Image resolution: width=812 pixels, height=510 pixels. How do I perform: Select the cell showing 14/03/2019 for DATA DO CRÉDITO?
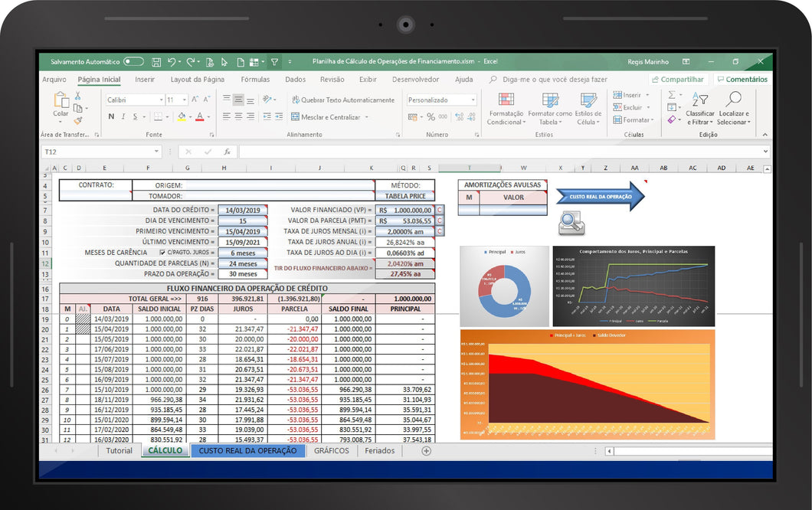pyautogui.click(x=242, y=211)
